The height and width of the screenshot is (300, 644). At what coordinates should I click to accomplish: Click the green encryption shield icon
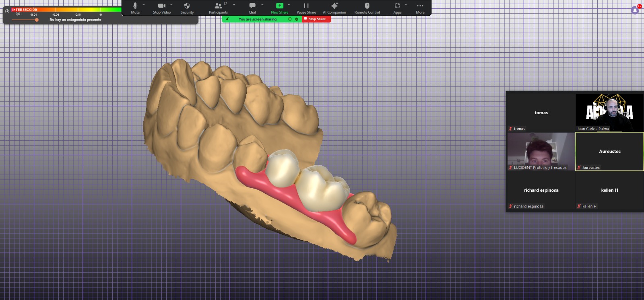pyautogui.click(x=297, y=19)
